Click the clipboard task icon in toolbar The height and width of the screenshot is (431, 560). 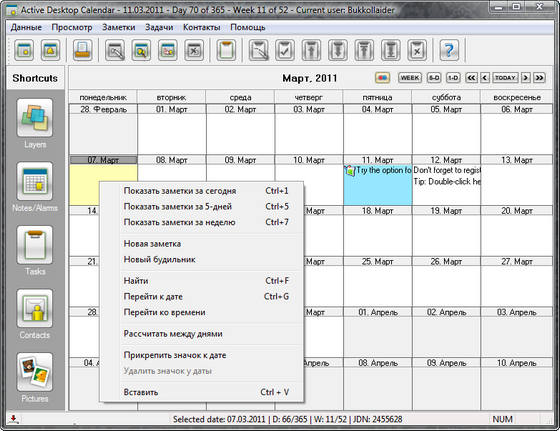pos(226,50)
